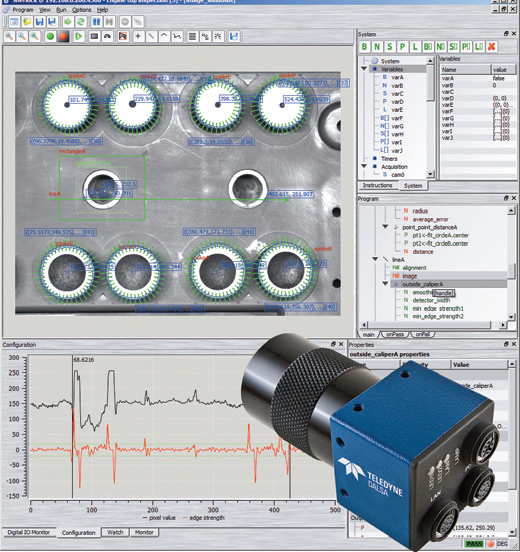Collapse the lineA node in Program tree

point(375,259)
